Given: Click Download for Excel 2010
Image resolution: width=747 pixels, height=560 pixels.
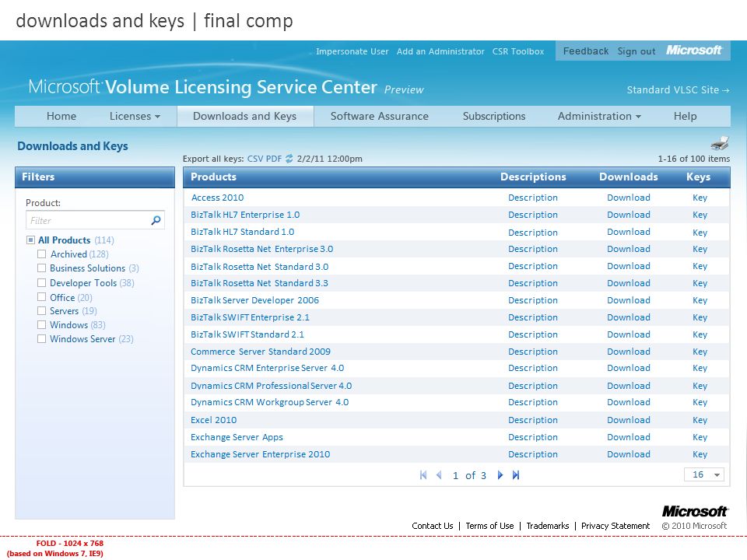Looking at the screenshot, I should (629, 420).
